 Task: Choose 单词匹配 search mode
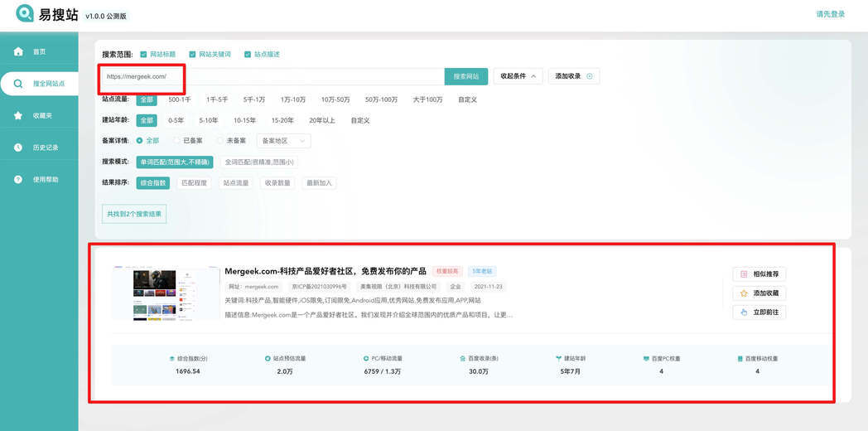pos(175,162)
